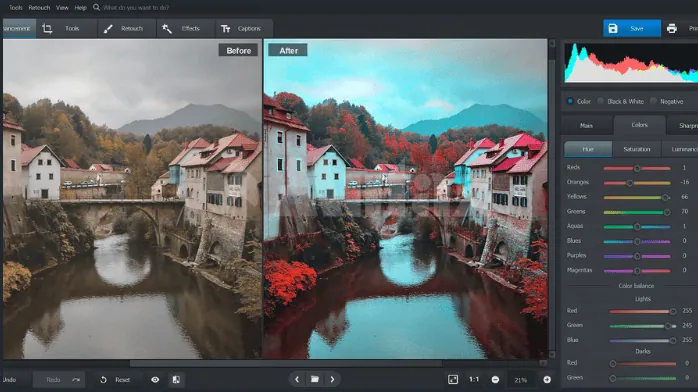Switch to the Colors panel tab
Screen dimensions: 698x392
pos(640,125)
